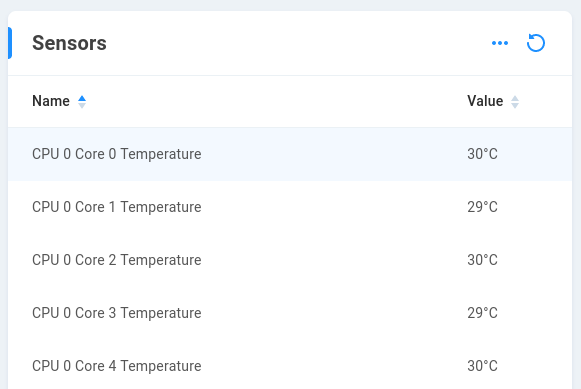Click the Value column header
Image resolution: width=581 pixels, height=389 pixels.
coord(485,101)
